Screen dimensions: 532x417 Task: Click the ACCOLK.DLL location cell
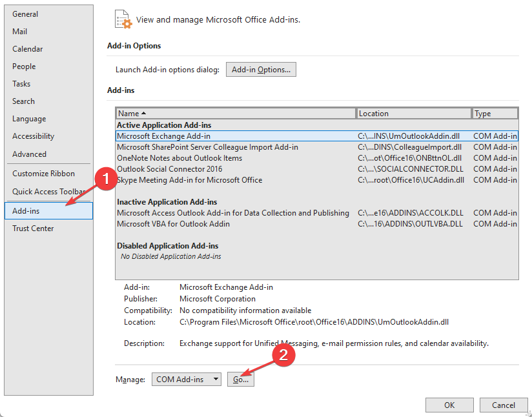click(410, 213)
